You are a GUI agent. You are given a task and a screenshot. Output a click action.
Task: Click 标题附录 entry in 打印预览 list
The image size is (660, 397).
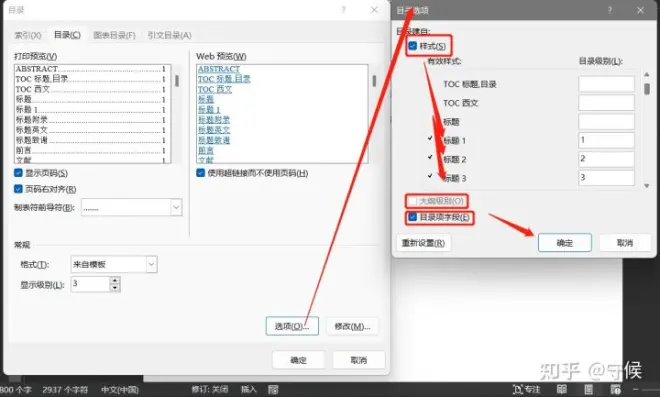[90, 120]
